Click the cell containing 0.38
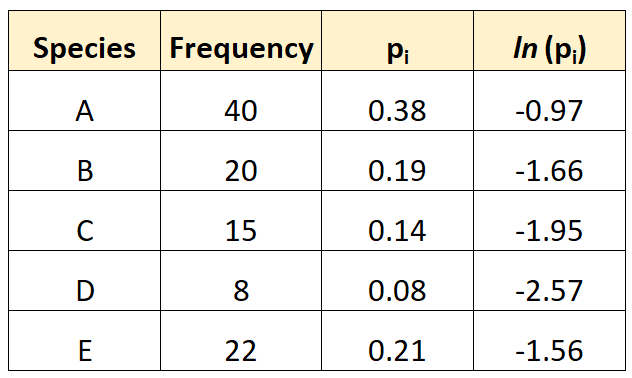The image size is (632, 378). coord(397,101)
